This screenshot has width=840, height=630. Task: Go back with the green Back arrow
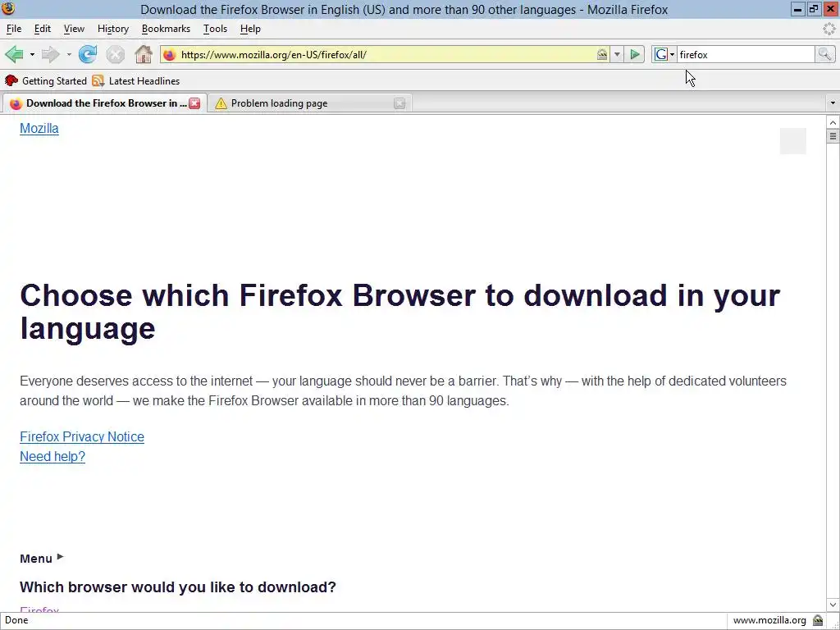tap(15, 54)
